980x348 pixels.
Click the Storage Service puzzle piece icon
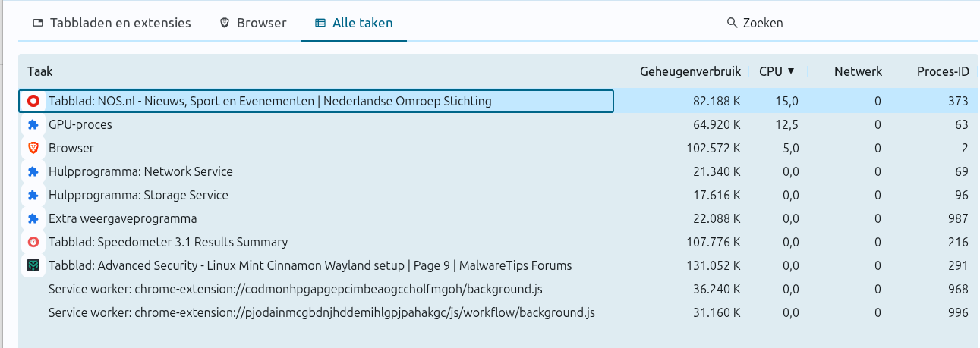coord(33,195)
